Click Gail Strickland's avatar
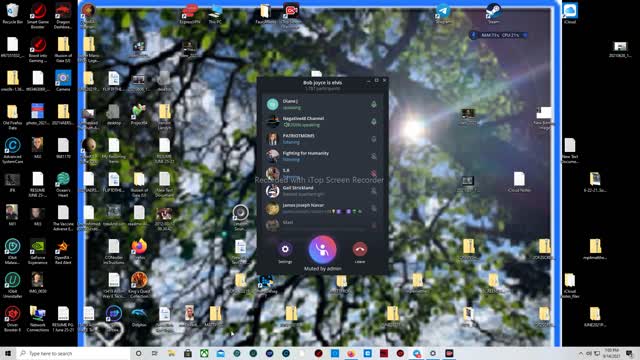640x360 pixels. point(272,191)
